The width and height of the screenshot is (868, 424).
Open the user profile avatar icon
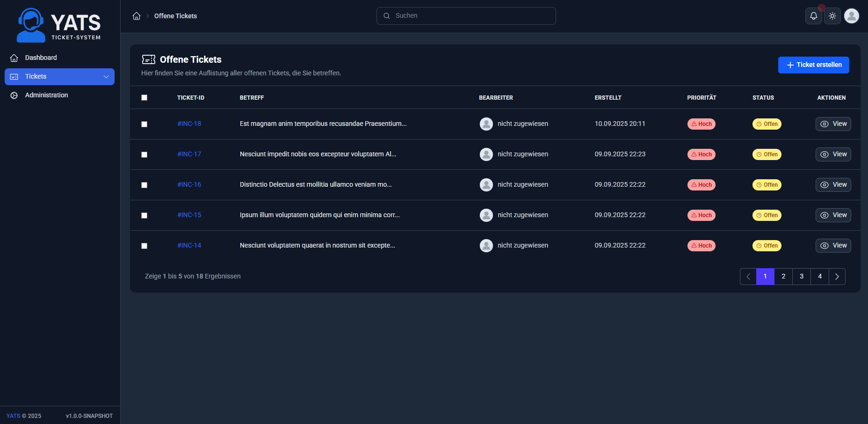(x=852, y=15)
